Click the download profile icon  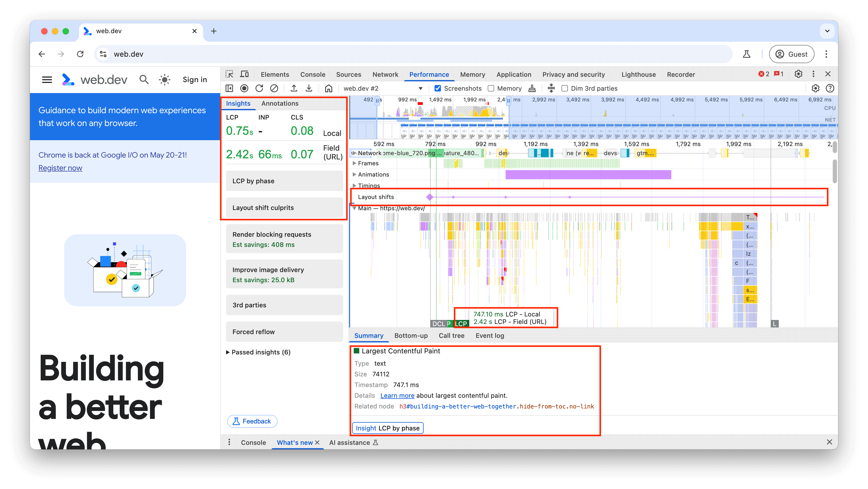[309, 88]
